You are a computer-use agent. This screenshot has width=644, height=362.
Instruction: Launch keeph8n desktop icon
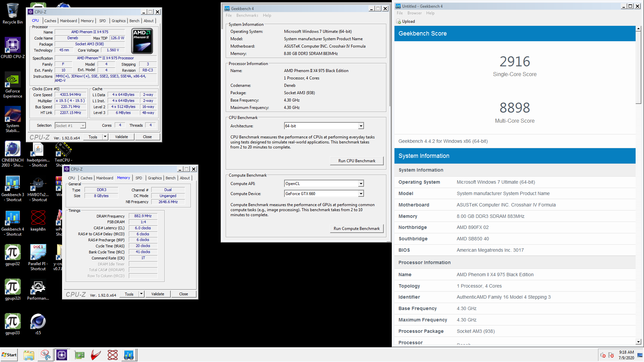38,221
